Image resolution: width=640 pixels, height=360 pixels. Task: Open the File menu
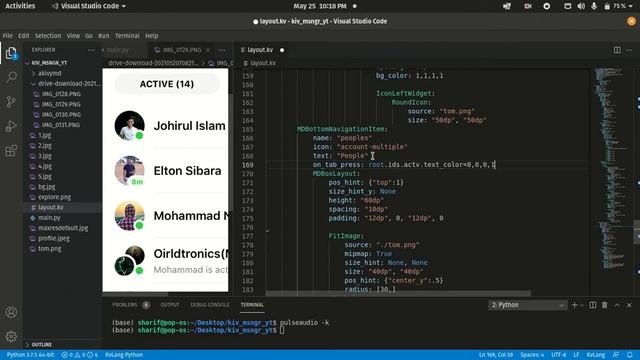[8, 36]
